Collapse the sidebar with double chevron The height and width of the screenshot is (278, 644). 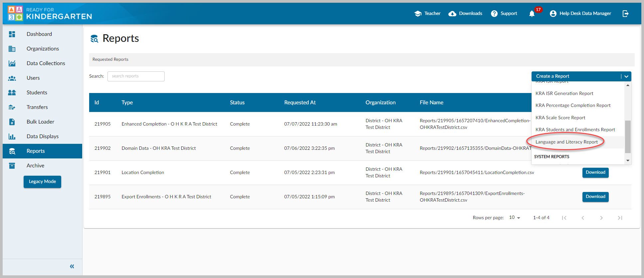(72, 266)
